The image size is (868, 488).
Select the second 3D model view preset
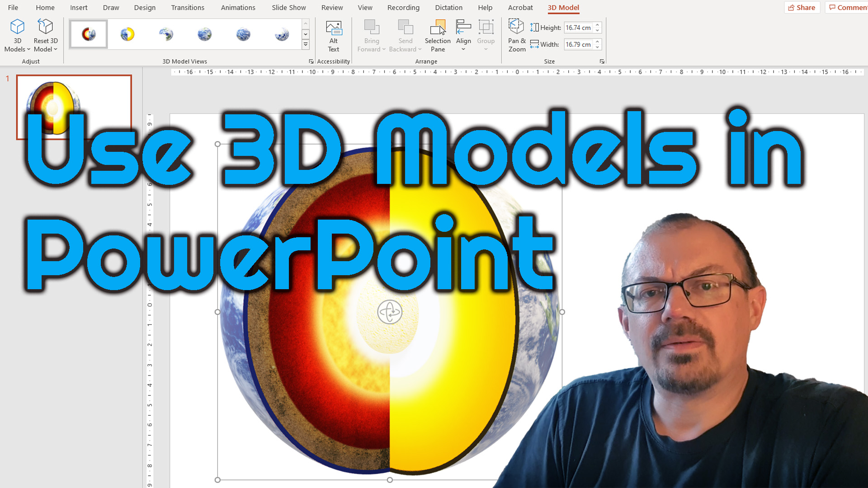pyautogui.click(x=127, y=34)
